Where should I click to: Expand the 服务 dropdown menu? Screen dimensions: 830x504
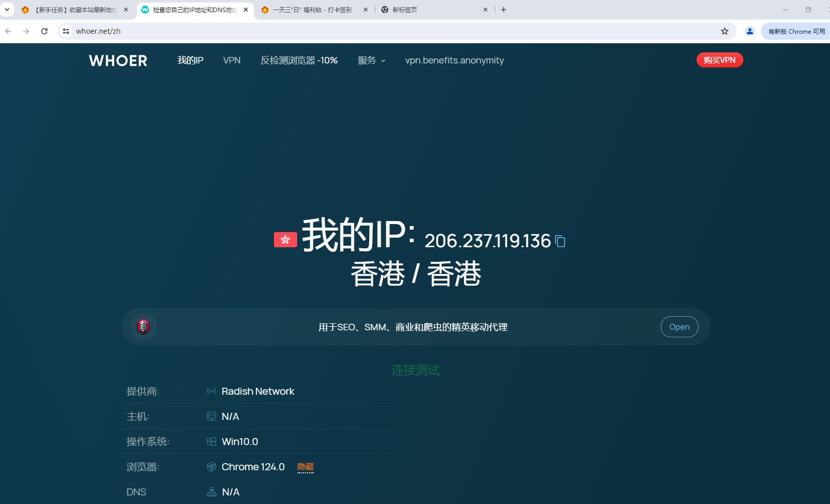pyautogui.click(x=372, y=60)
